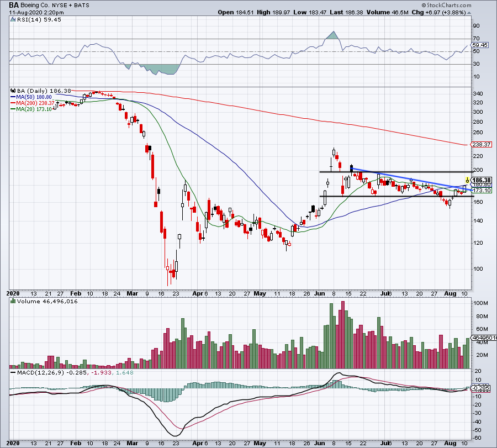Click the 1.648 MACD histogram value
Viewport: 497px width, 448px height.
pos(125,372)
